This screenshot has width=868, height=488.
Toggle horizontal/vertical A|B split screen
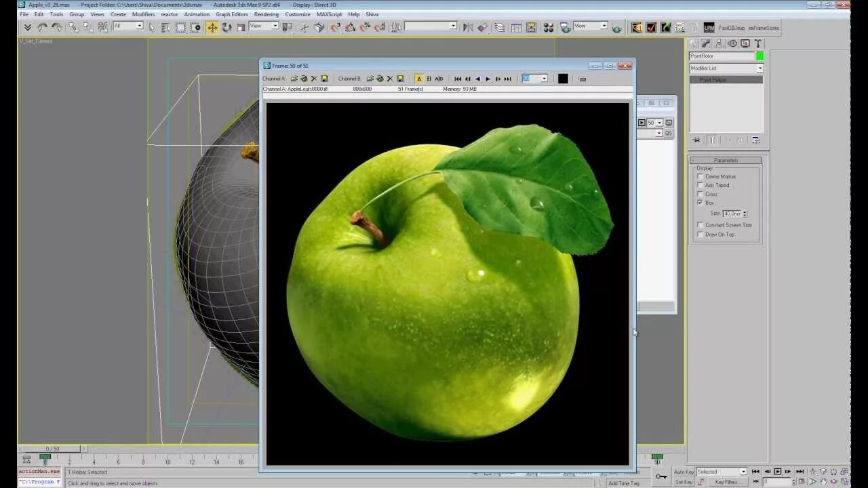click(x=439, y=79)
